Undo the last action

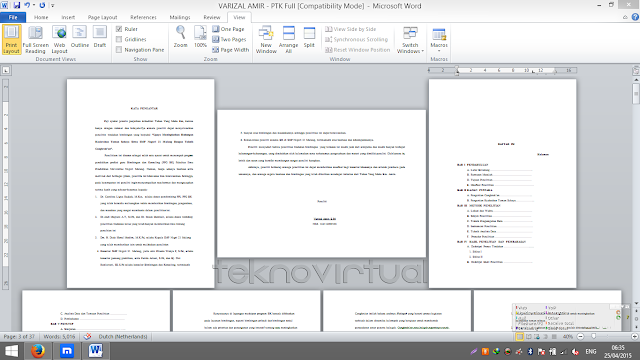27,5
